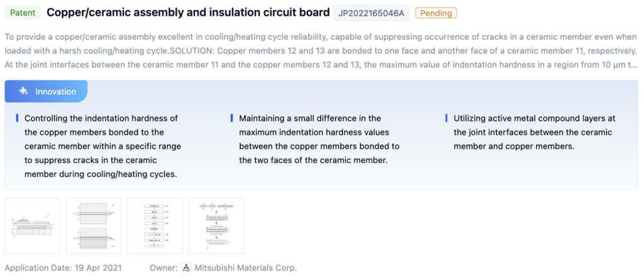Screen dimensions: 644x279
Task: Click the truncated abstract paragraph text
Action: tap(321, 50)
